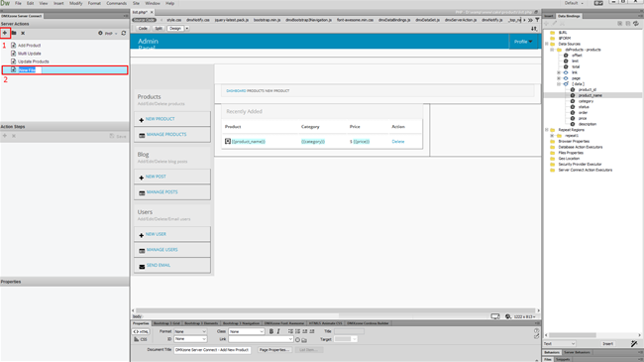The image size is (644, 362).
Task: Click the MANAGE PRODUCTS link
Action: pyautogui.click(x=166, y=135)
